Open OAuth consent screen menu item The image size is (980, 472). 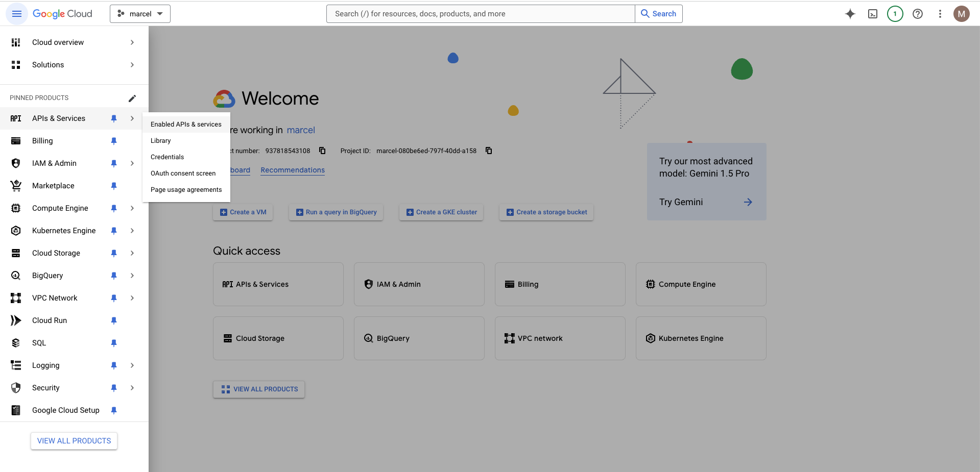tap(186, 173)
